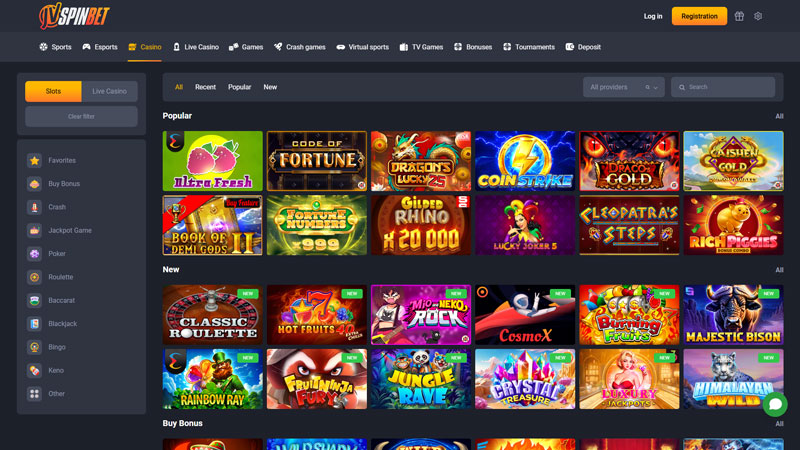
Task: Select the Recent filter tab
Action: [x=205, y=87]
